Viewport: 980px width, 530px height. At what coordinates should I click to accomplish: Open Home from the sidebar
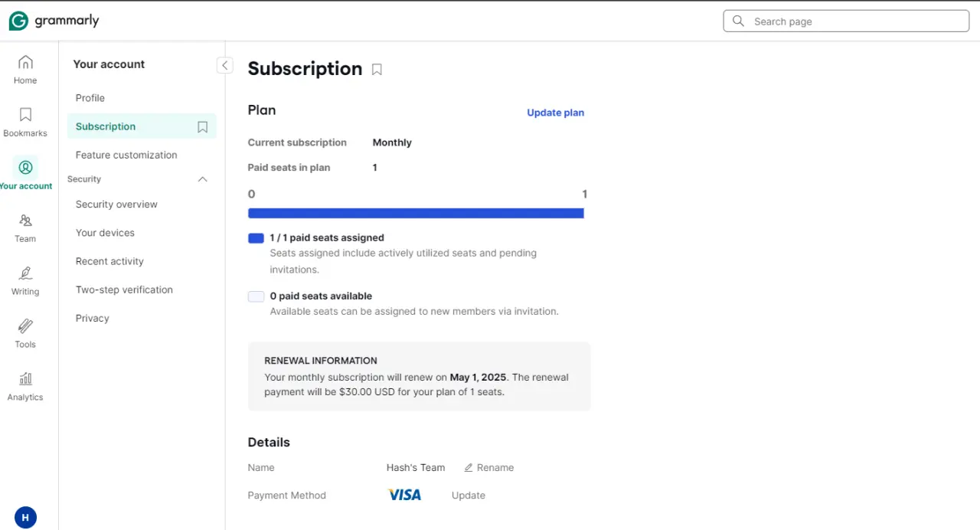pos(25,69)
